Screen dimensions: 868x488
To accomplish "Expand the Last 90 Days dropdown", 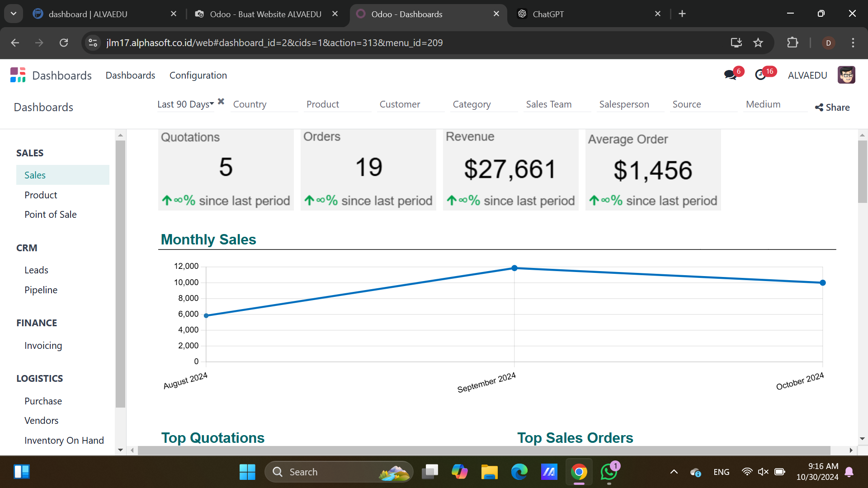I will [185, 104].
